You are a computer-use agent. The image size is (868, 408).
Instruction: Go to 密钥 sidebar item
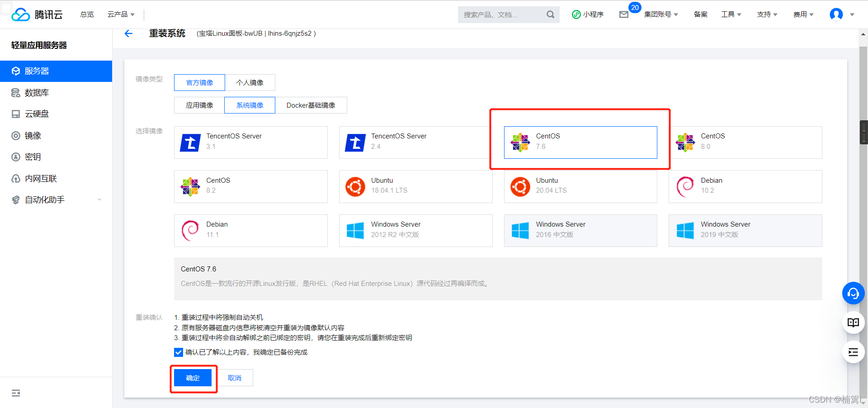33,157
